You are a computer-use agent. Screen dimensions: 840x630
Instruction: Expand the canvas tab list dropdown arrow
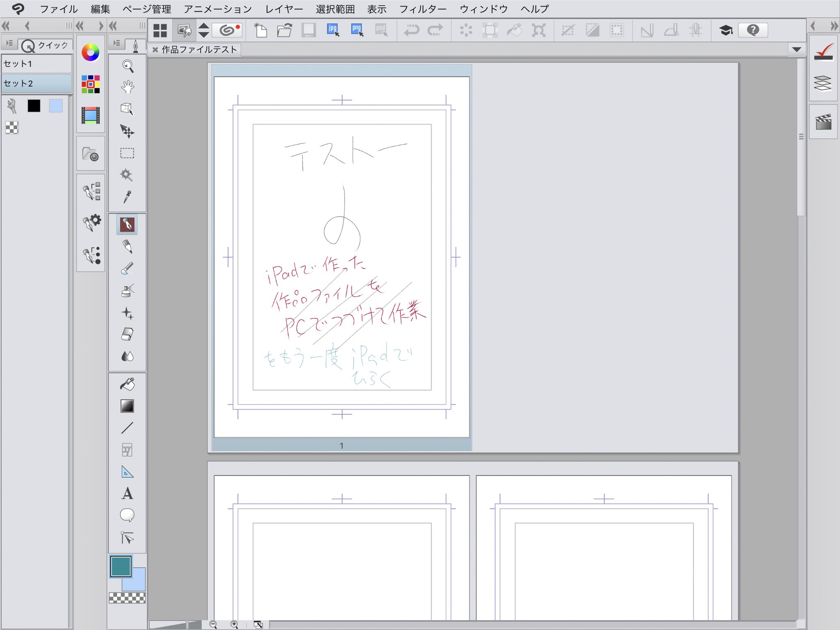coord(797,50)
